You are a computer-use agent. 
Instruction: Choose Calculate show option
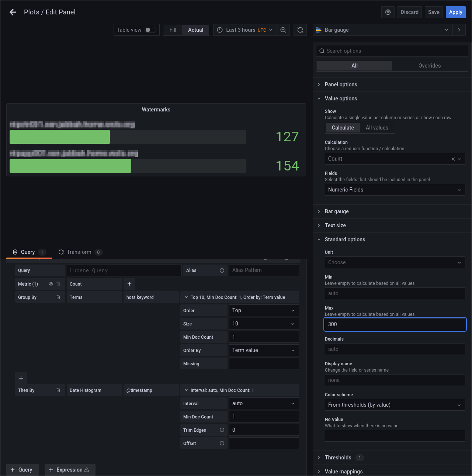coord(343,128)
